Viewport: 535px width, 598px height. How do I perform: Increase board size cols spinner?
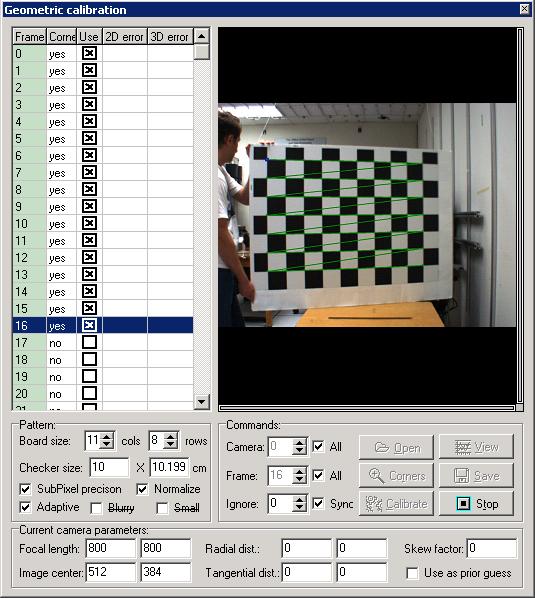coord(108,436)
